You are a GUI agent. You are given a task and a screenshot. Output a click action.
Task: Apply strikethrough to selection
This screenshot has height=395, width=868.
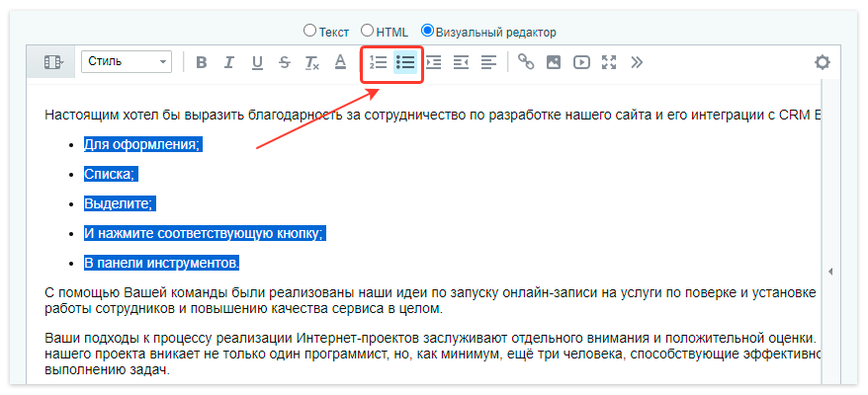click(x=285, y=62)
